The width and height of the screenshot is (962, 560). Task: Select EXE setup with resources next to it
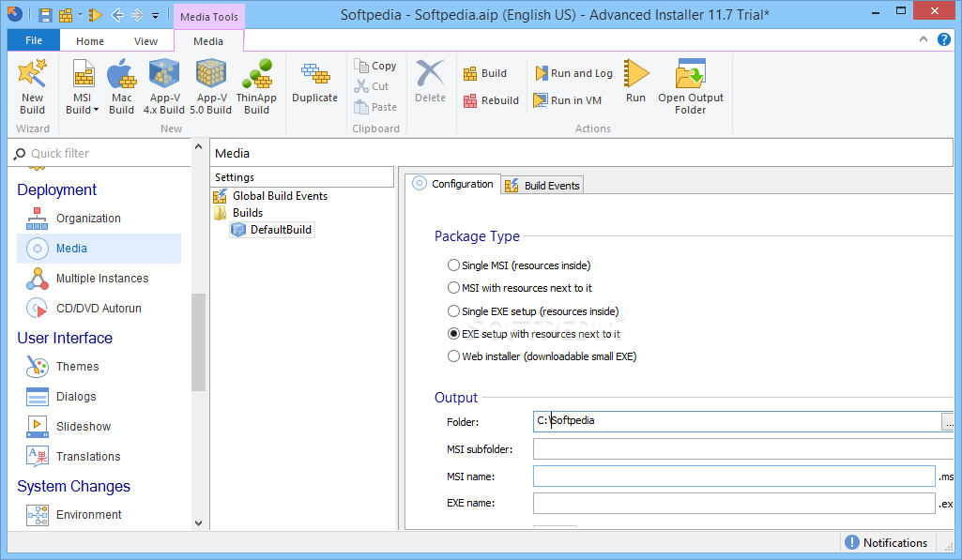[x=534, y=334]
